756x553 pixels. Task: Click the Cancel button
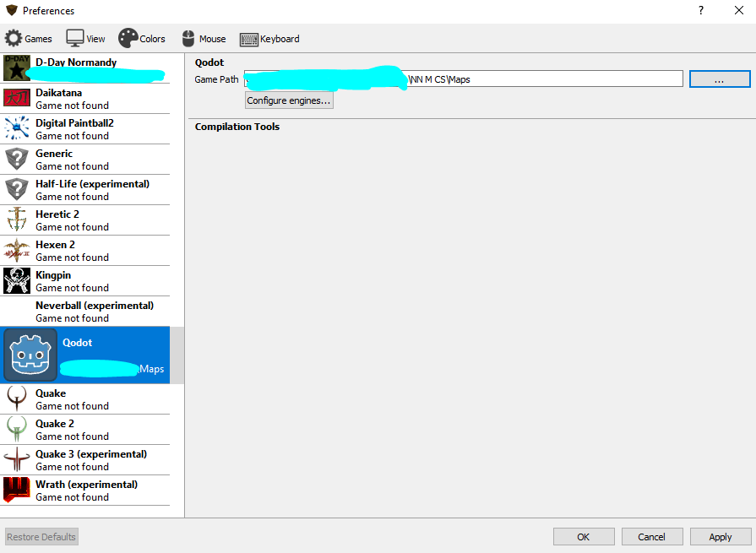click(x=652, y=537)
